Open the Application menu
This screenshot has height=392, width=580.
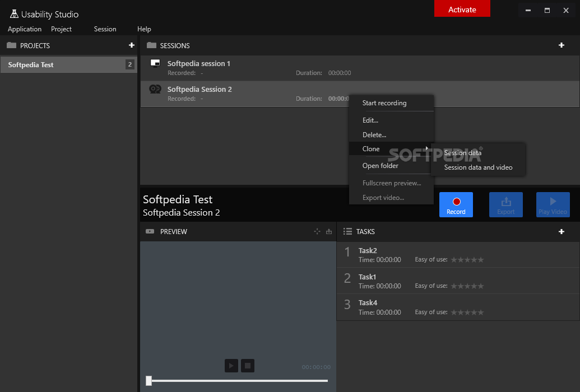[x=25, y=29]
